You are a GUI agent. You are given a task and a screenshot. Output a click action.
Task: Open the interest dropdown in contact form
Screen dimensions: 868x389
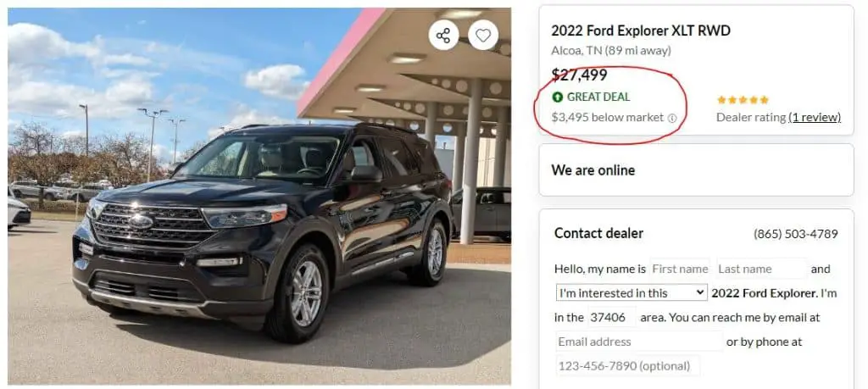[x=632, y=292]
